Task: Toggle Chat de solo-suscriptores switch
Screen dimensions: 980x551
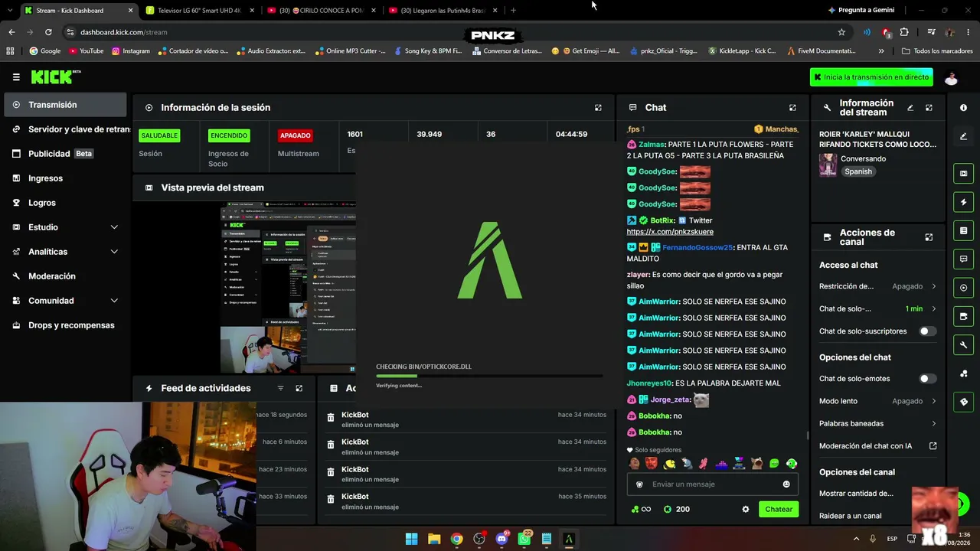Action: pyautogui.click(x=927, y=331)
